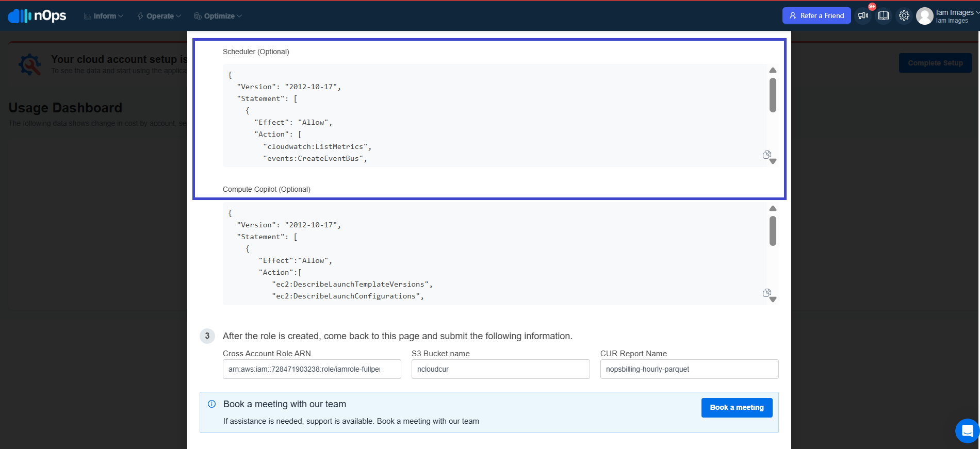The width and height of the screenshot is (980, 449).
Task: Click Complete Setup button in background
Action: click(935, 63)
